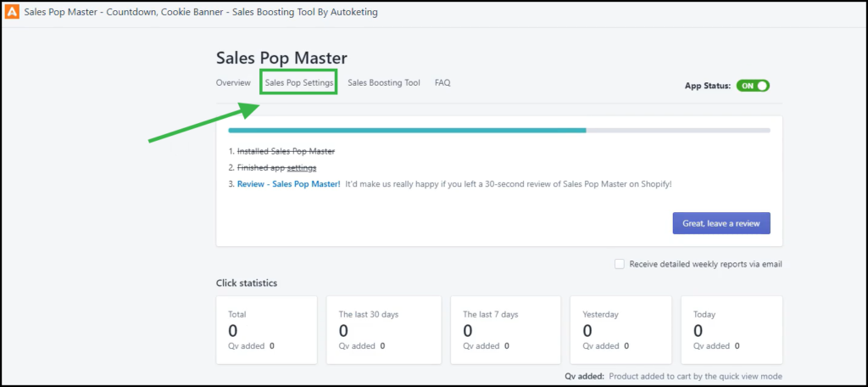Click the Review - Sales Pop Master! link
This screenshot has height=387, width=868.
coord(288,184)
